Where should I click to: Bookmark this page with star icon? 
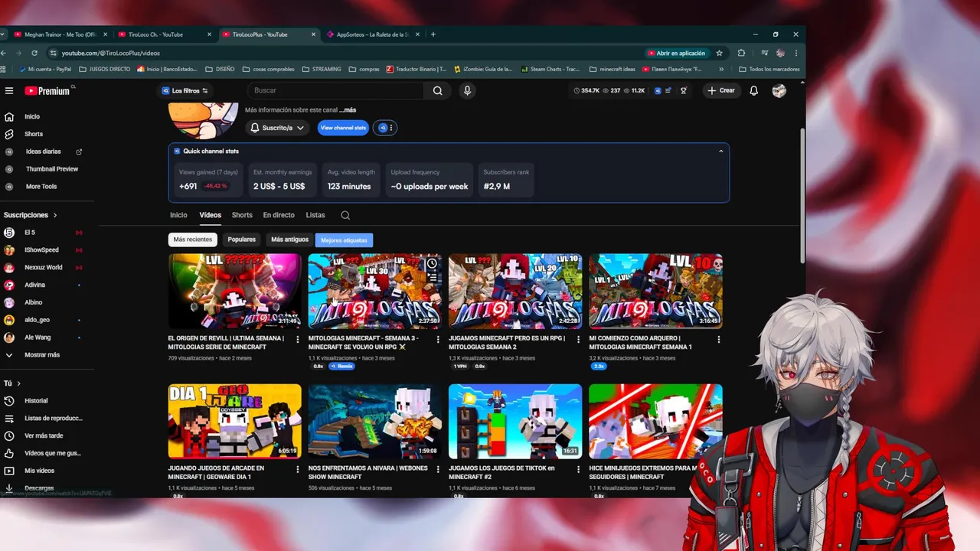719,53
